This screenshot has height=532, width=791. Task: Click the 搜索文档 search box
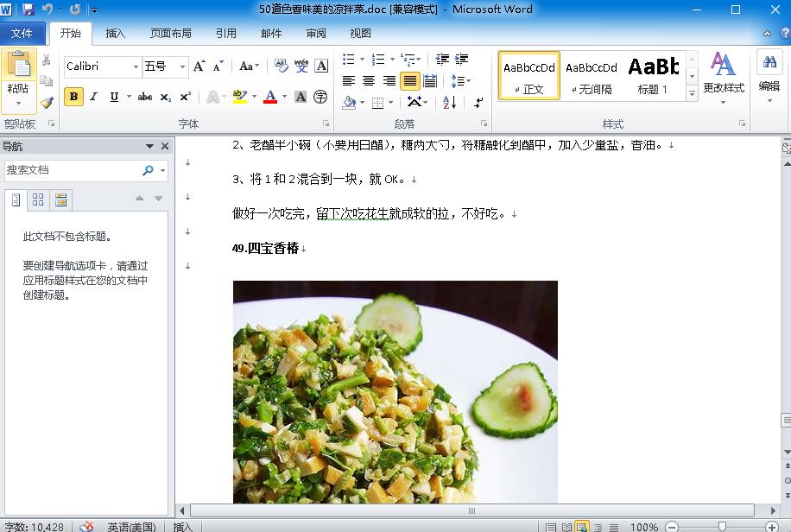click(73, 171)
